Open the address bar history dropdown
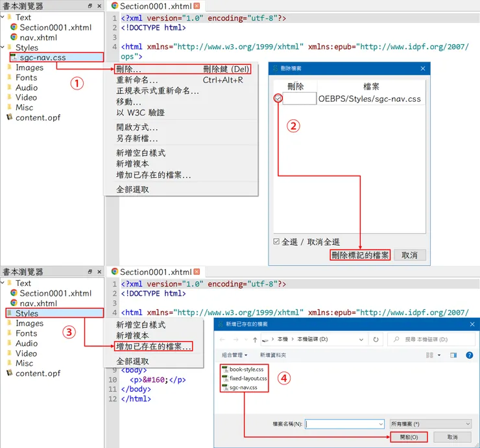 point(361,339)
